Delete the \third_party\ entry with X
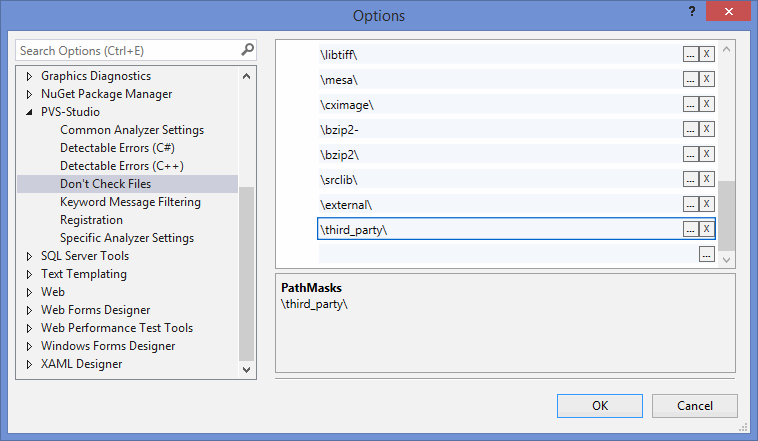Screen dimensions: 758x441 click(x=706, y=229)
